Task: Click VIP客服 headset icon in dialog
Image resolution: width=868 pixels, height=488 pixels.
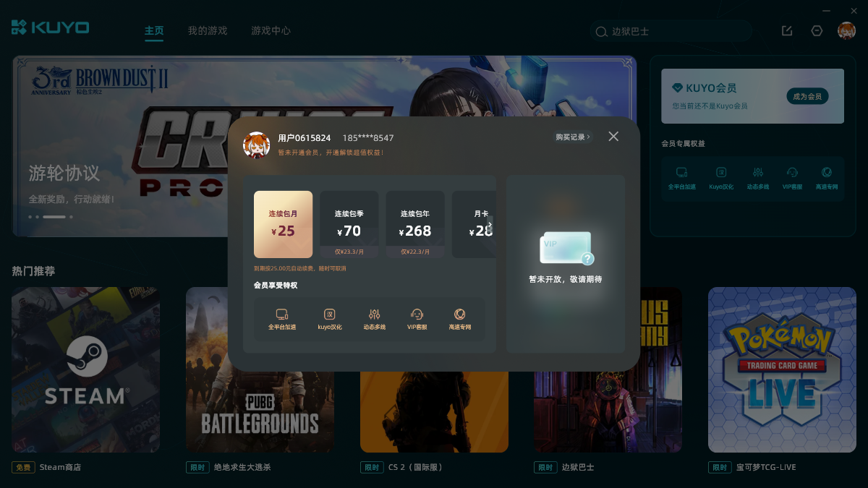Action: click(417, 314)
